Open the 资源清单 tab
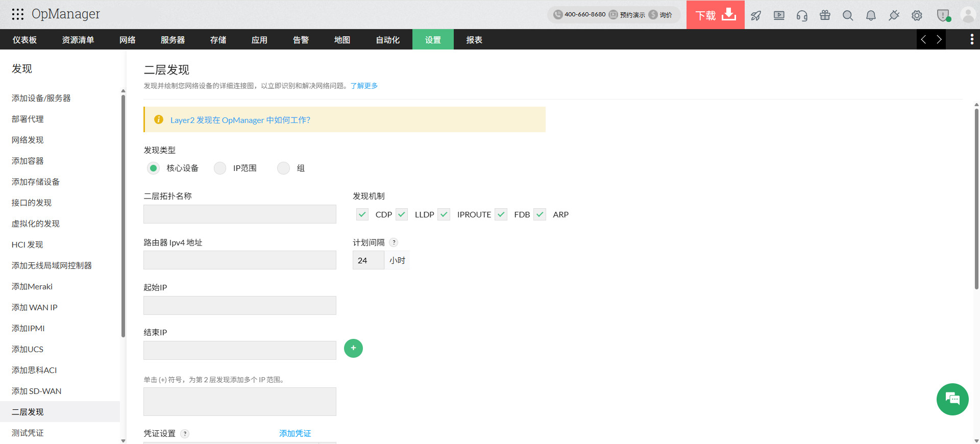Screen dimensions: 980x444 (x=78, y=40)
